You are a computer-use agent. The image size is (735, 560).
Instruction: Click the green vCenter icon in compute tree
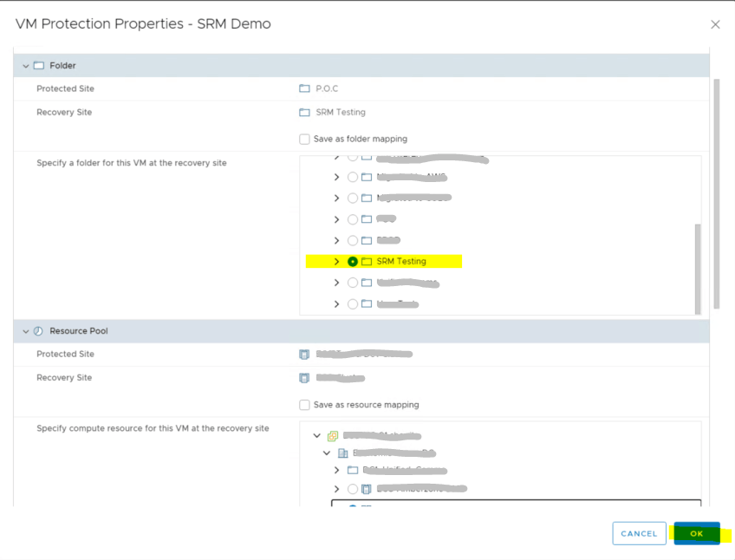pyautogui.click(x=332, y=436)
